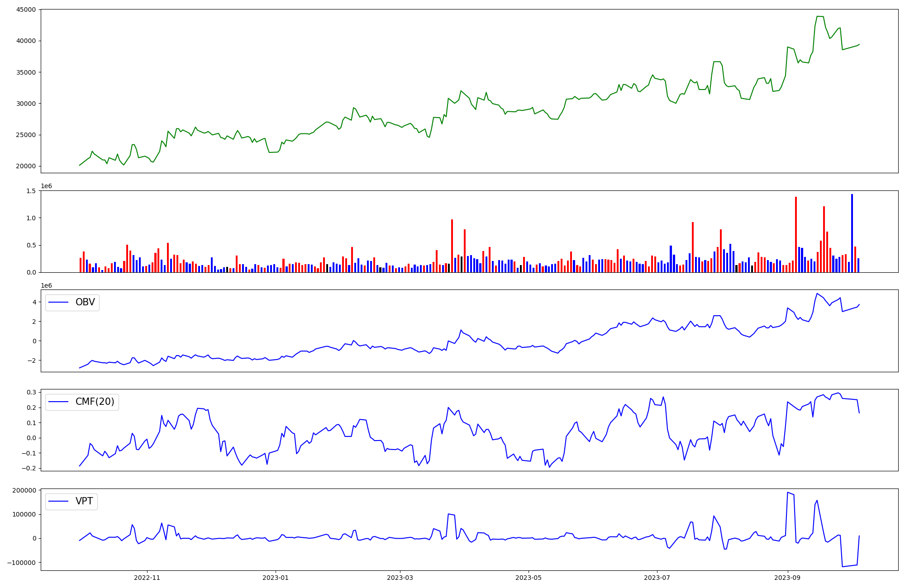Click the 2023-07 x-axis date label
The width and height of the screenshot is (905, 588).
click(x=657, y=578)
